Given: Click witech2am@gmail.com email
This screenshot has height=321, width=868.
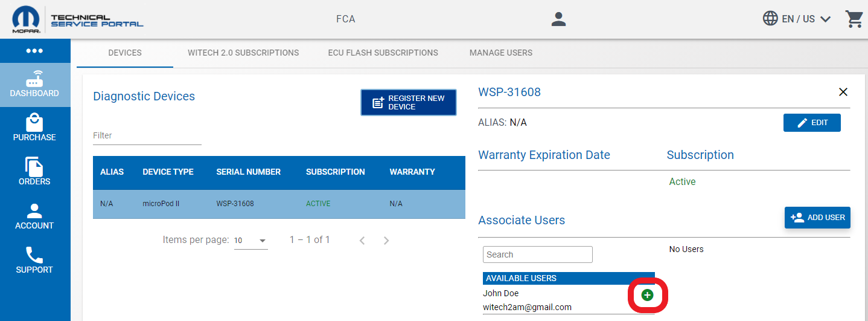Looking at the screenshot, I should coord(527,307).
